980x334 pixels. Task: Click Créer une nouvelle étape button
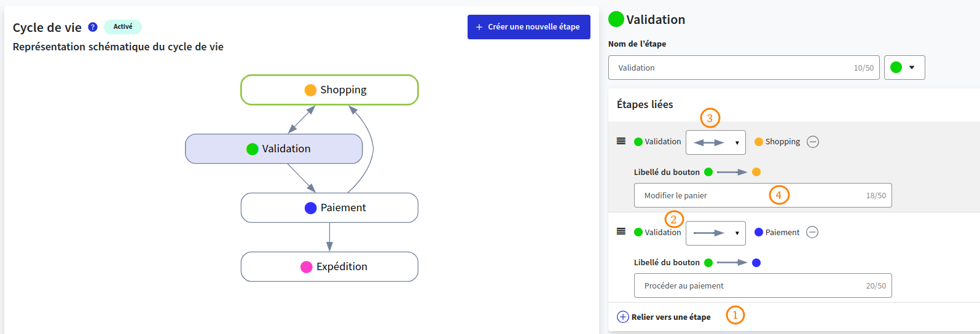(528, 27)
